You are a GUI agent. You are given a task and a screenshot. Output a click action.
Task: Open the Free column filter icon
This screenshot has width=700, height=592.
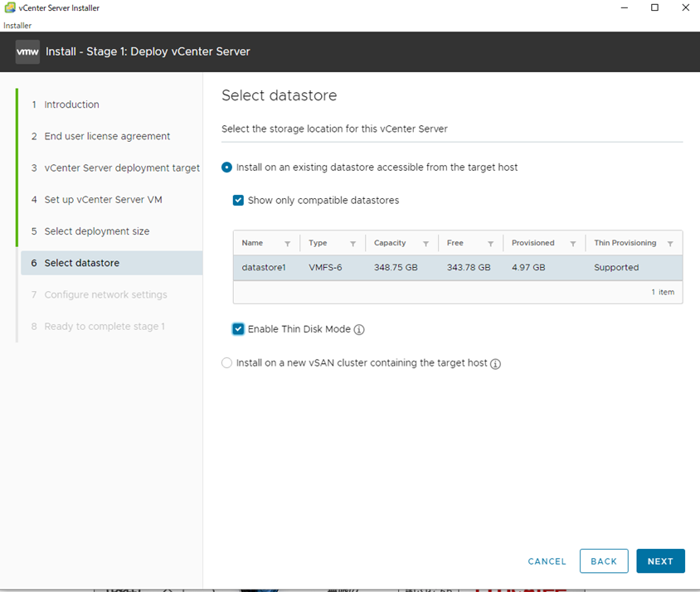[x=491, y=243]
